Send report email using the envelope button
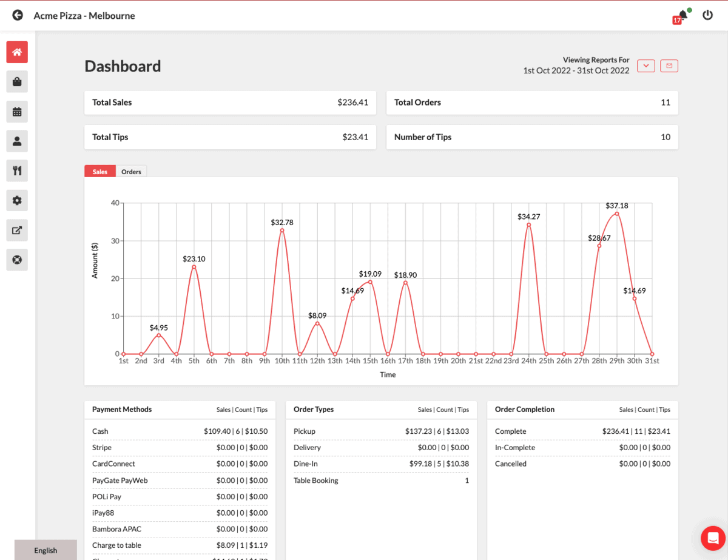The image size is (728, 560). (x=669, y=66)
